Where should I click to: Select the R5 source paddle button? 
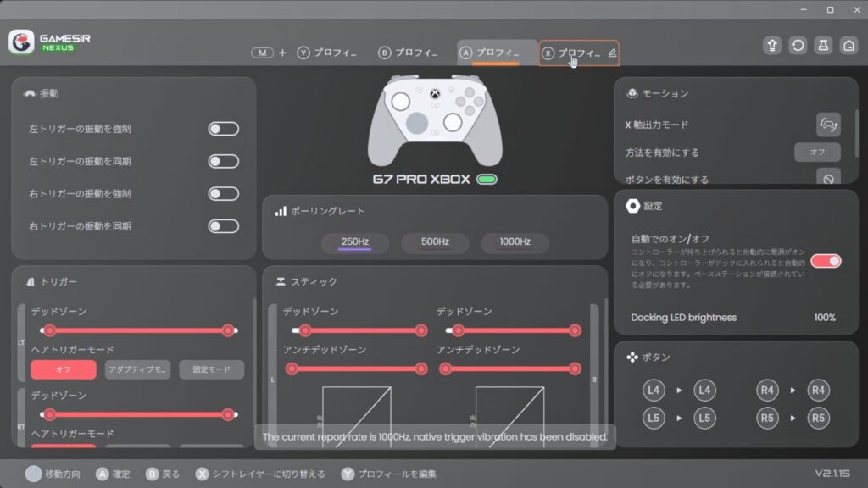[x=767, y=418]
